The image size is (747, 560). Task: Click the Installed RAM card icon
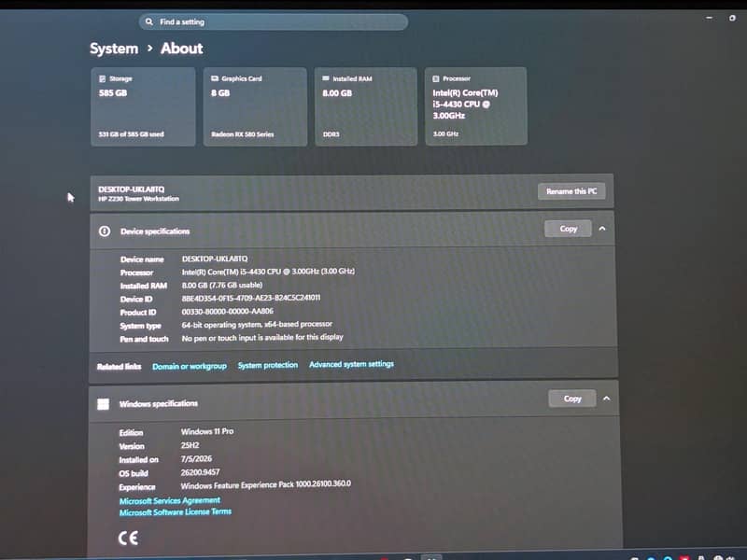click(326, 78)
